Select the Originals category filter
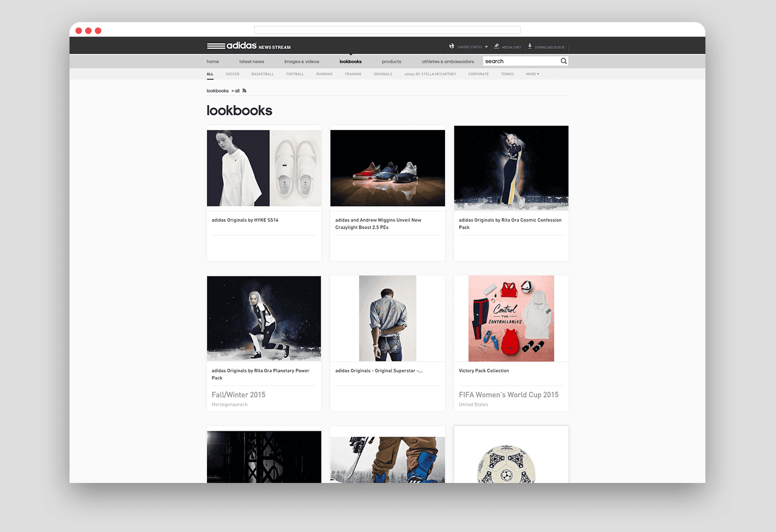This screenshot has height=532, width=776. pos(383,74)
